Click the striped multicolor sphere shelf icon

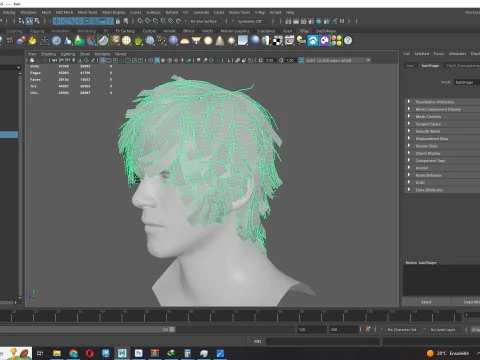(266, 41)
